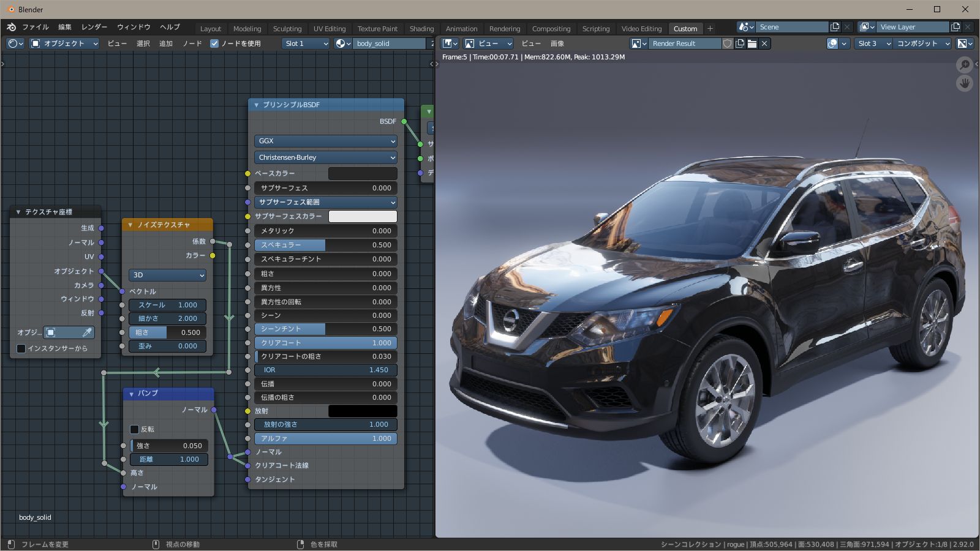This screenshot has height=551, width=980.
Task: Collapse the プリンシプルBSDF node
Action: (257, 105)
